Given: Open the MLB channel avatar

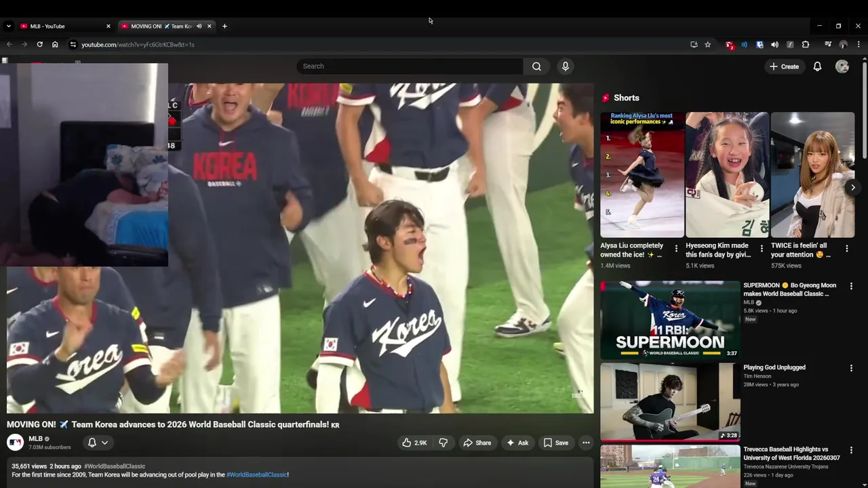Looking at the screenshot, I should (x=15, y=443).
